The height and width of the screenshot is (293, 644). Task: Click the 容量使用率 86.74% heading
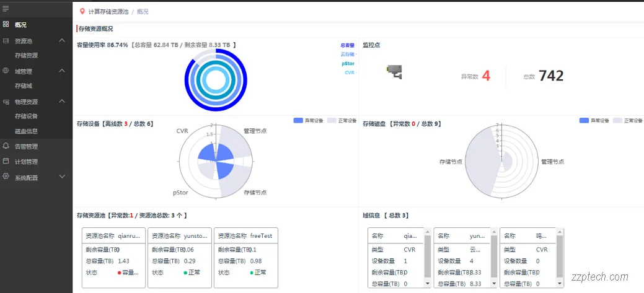click(x=102, y=45)
